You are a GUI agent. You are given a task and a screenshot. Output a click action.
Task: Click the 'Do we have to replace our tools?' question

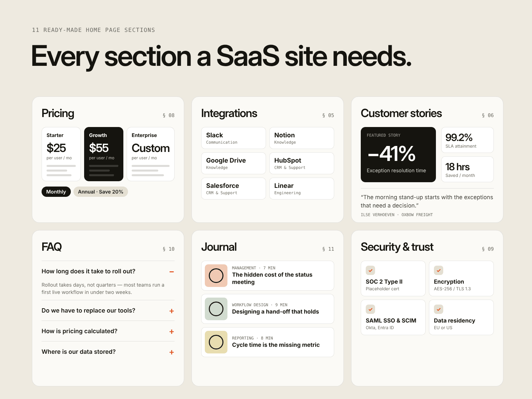tap(88, 311)
